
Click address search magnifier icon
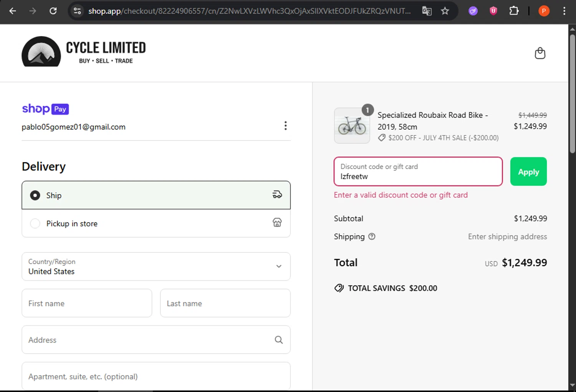pyautogui.click(x=279, y=340)
